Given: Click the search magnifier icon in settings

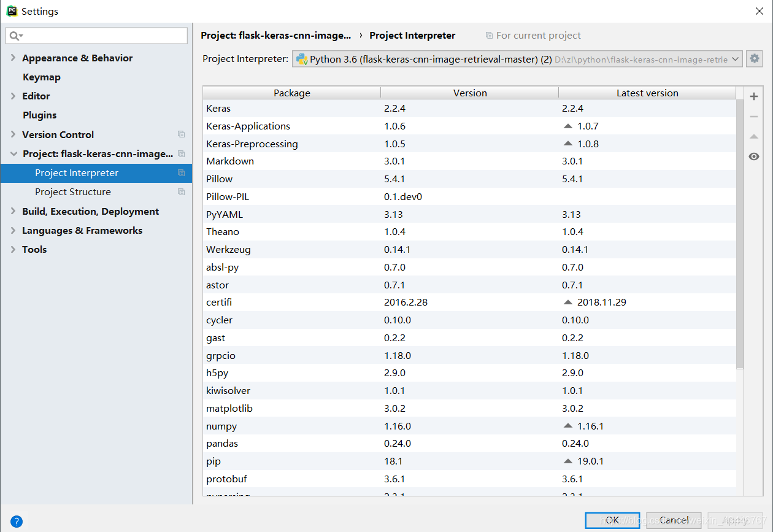Looking at the screenshot, I should 16,36.
